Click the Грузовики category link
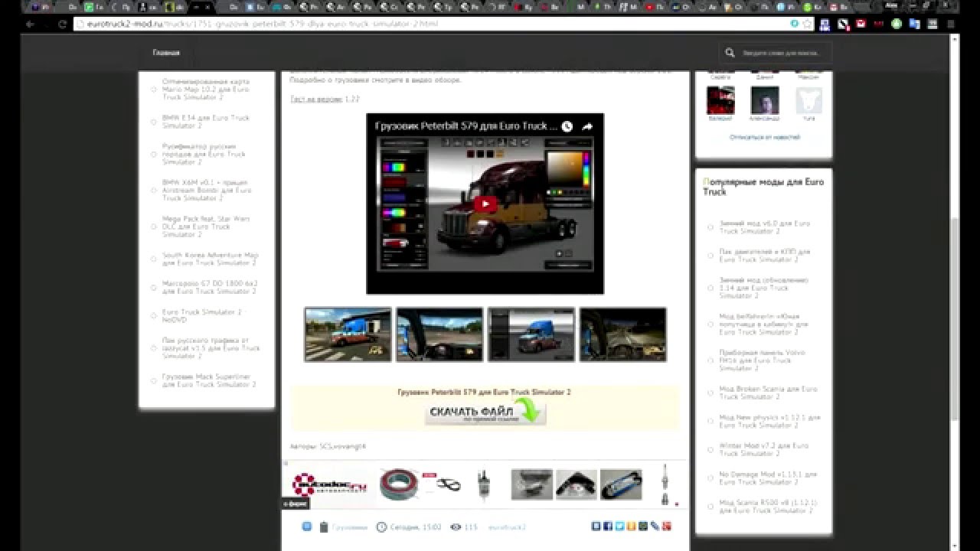The width and height of the screenshot is (980, 551). pos(349,527)
